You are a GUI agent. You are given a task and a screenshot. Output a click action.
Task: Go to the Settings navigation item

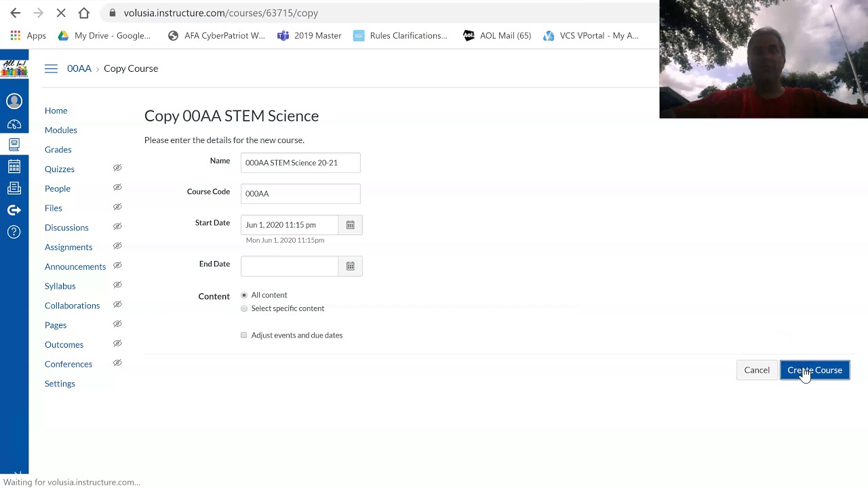(x=60, y=384)
